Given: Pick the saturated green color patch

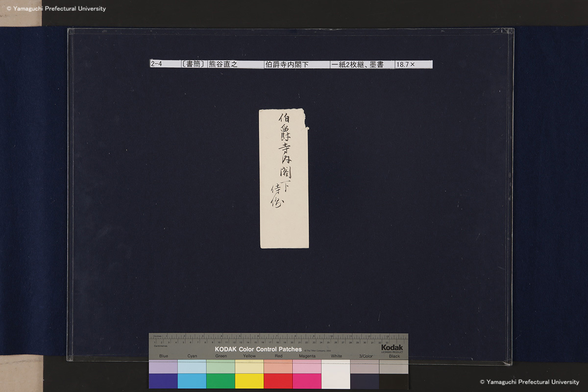Looking at the screenshot, I should (x=220, y=381).
